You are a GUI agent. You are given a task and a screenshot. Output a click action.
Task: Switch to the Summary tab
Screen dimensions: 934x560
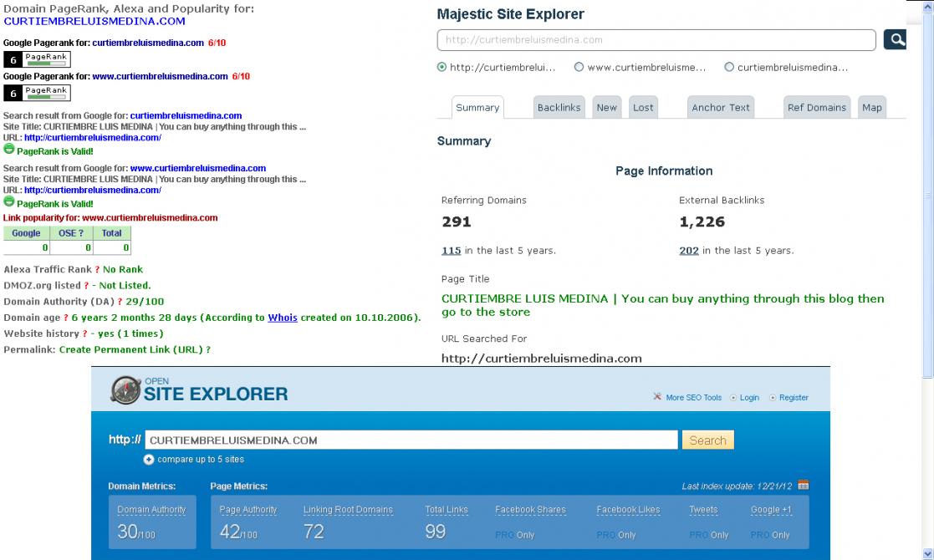[x=477, y=108]
